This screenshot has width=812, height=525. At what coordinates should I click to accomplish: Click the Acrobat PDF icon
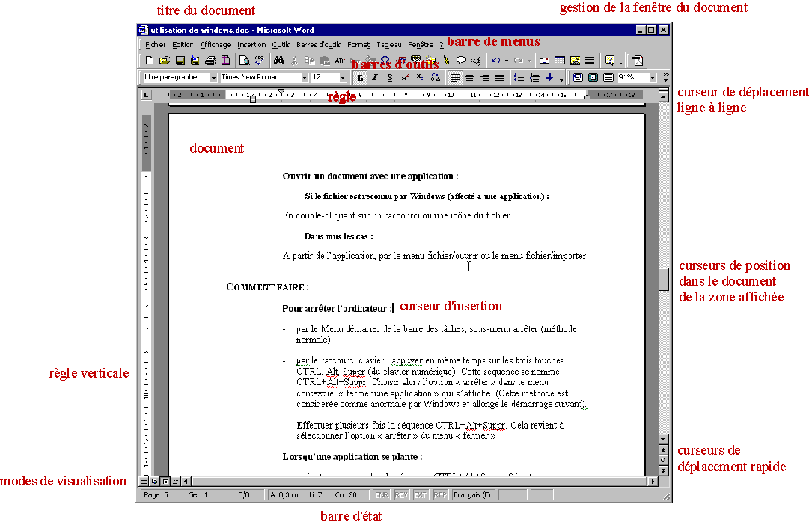coord(638,61)
